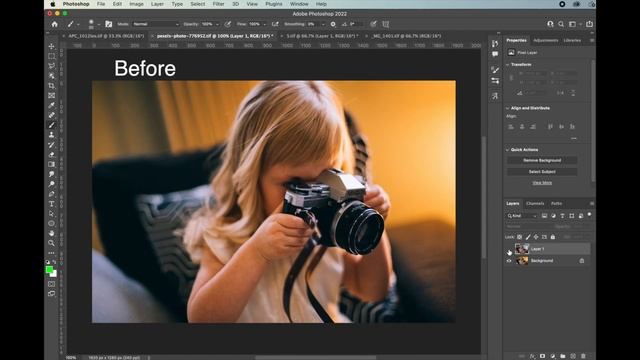
Task: Select the Brush tool in the toolbox
Action: (x=51, y=125)
